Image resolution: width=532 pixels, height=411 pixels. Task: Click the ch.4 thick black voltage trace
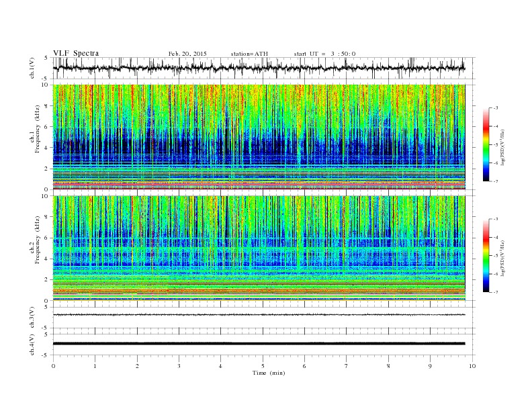259,344
